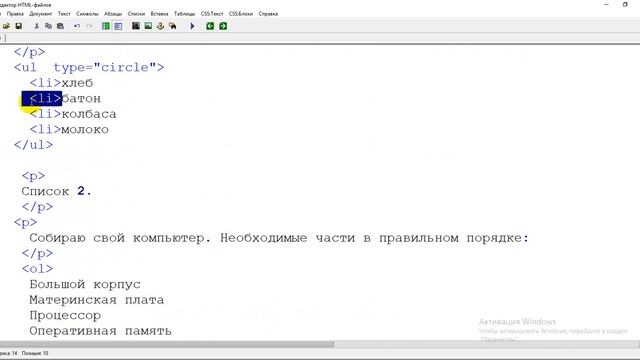Click the text Список 2.

(x=57, y=191)
